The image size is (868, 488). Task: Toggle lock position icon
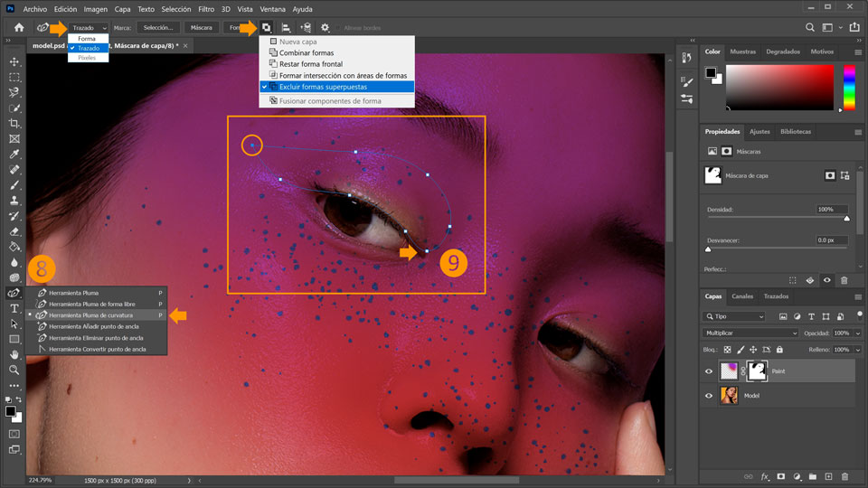753,350
